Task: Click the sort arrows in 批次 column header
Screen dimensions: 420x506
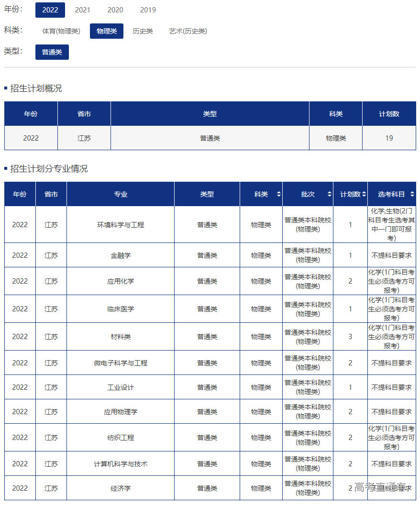Action: tap(329, 194)
